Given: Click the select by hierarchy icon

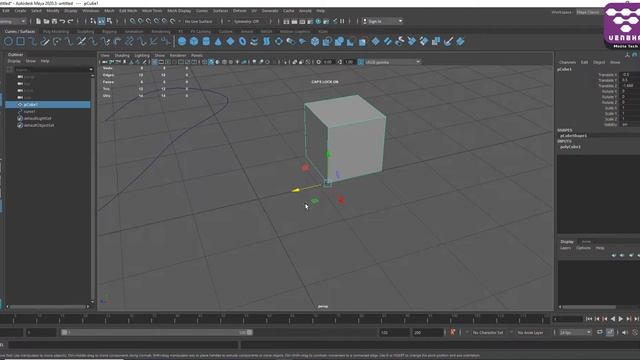Looking at the screenshot, I should pyautogui.click(x=93, y=21).
